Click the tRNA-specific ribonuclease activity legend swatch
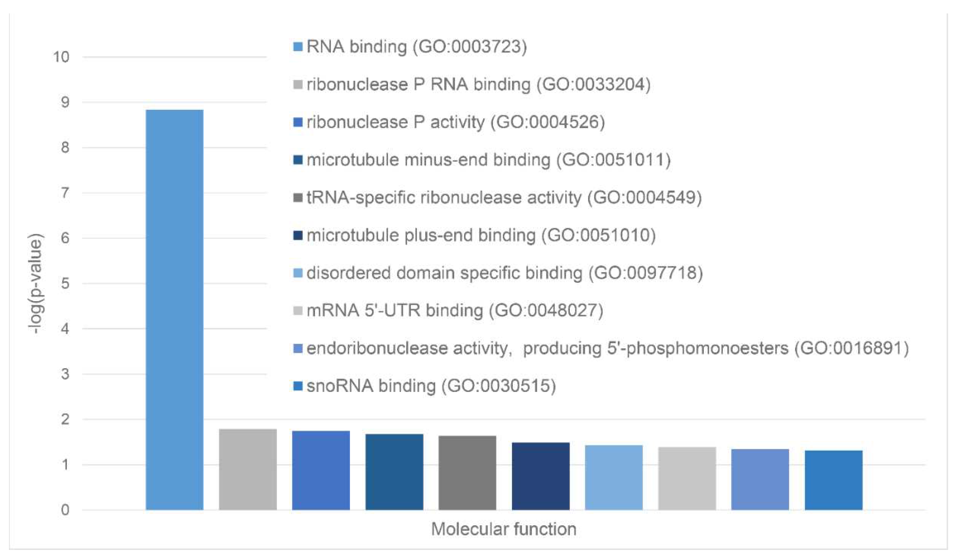 click(298, 198)
